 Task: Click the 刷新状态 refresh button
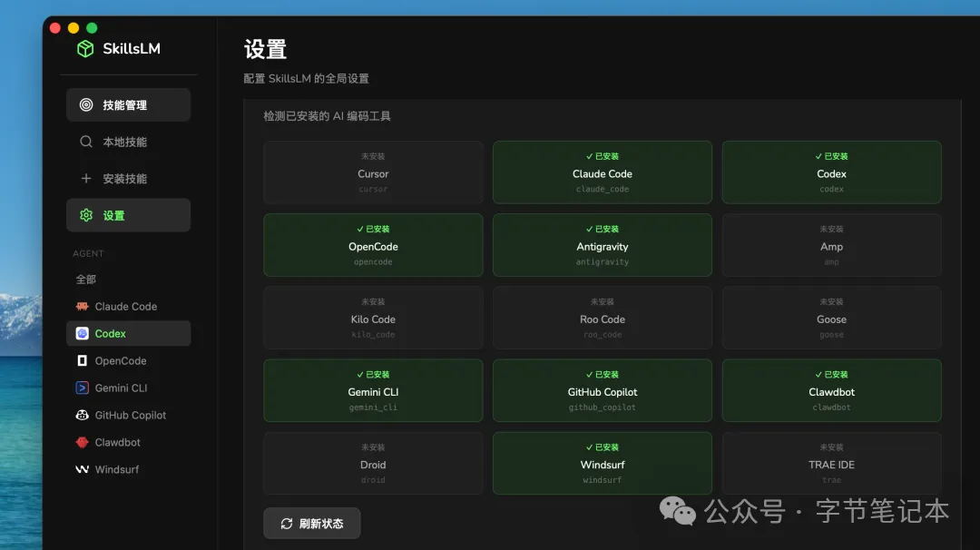pos(312,523)
